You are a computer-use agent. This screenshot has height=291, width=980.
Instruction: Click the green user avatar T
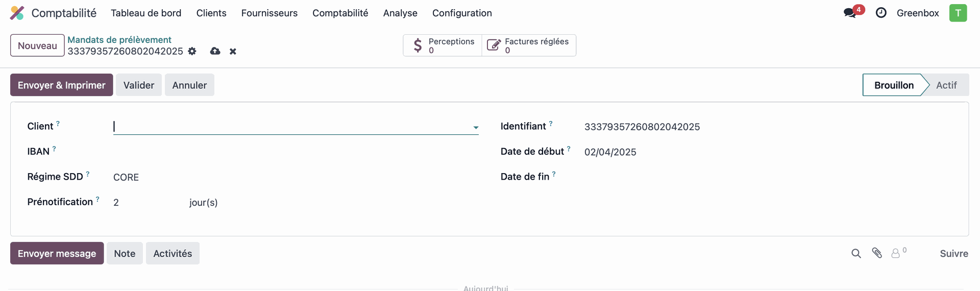[x=958, y=13]
